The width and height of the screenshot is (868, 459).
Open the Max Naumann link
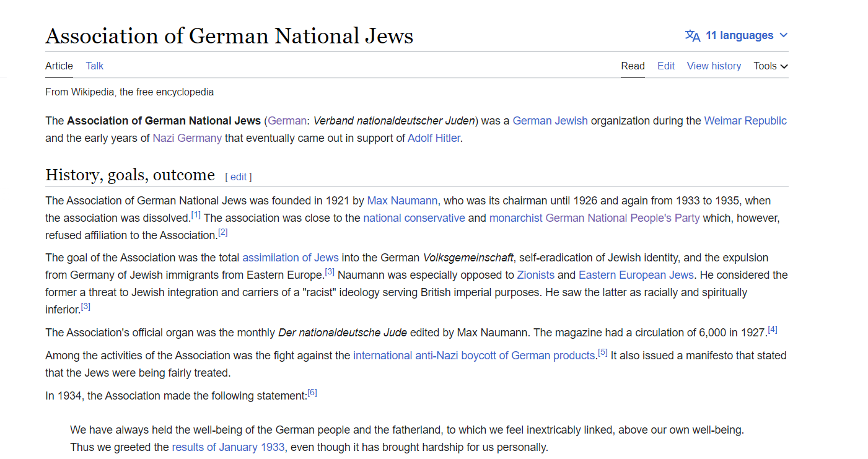tap(403, 201)
